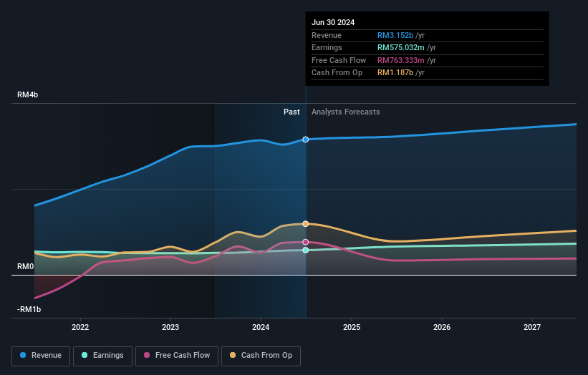Click the Jun 30 2024 tooltip date
The width and height of the screenshot is (588, 375).
pos(333,22)
